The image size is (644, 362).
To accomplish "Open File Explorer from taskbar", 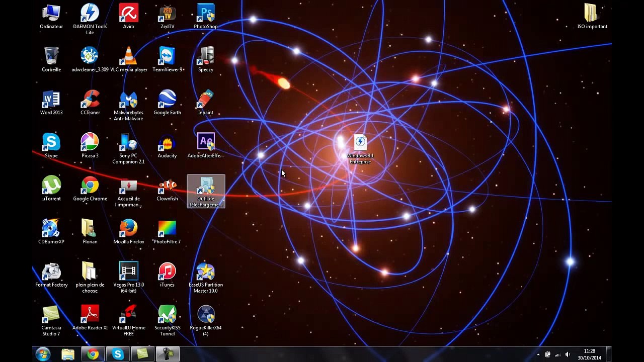I will 68,354.
